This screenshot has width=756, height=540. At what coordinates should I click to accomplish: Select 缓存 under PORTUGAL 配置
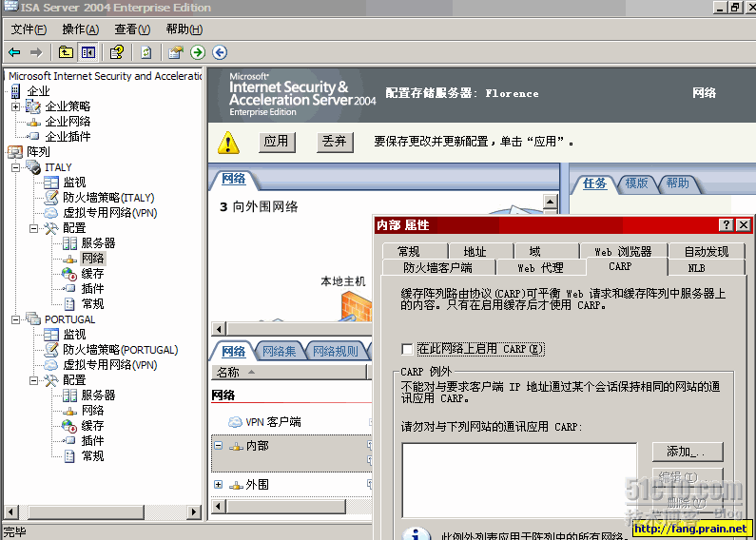[92, 426]
